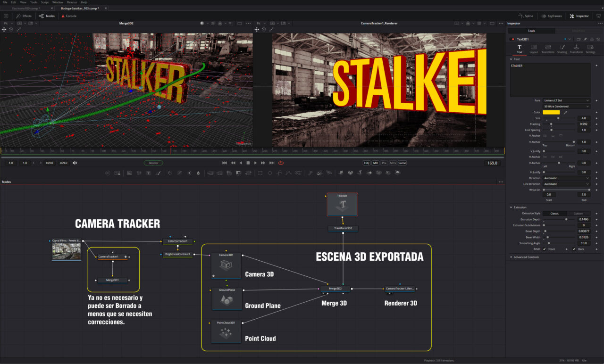The image size is (604, 364).
Task: Pick color with the eyedropper icon
Action: (x=565, y=113)
